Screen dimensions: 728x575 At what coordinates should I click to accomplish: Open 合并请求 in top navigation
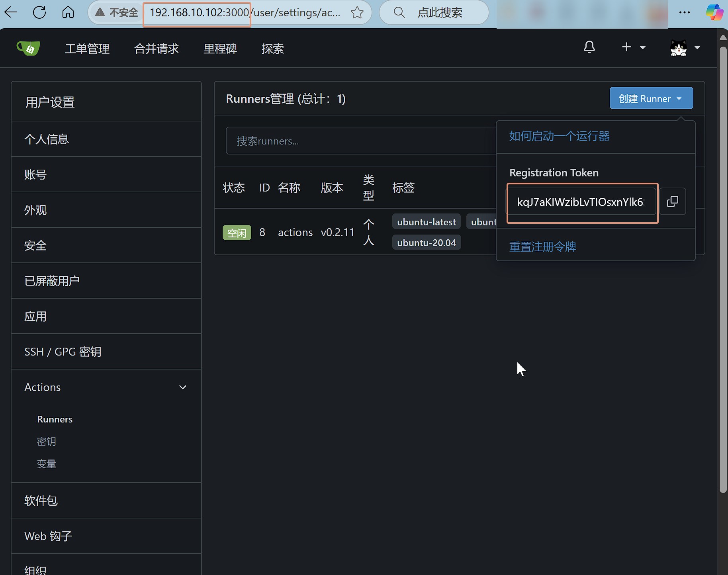[x=157, y=49]
